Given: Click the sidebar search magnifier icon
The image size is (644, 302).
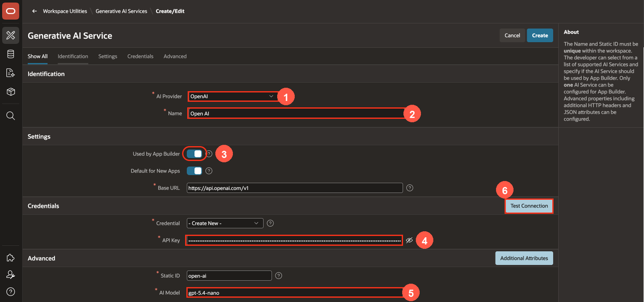Looking at the screenshot, I should 11,116.
